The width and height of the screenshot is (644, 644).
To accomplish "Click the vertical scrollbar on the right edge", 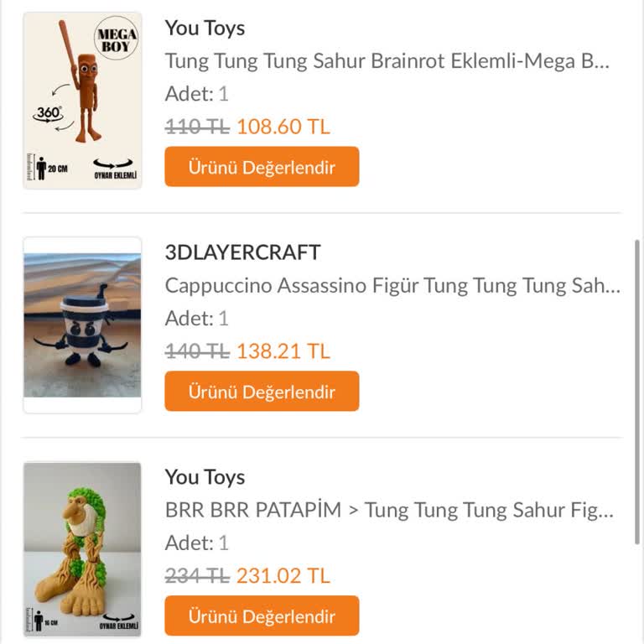I will pyautogui.click(x=636, y=335).
